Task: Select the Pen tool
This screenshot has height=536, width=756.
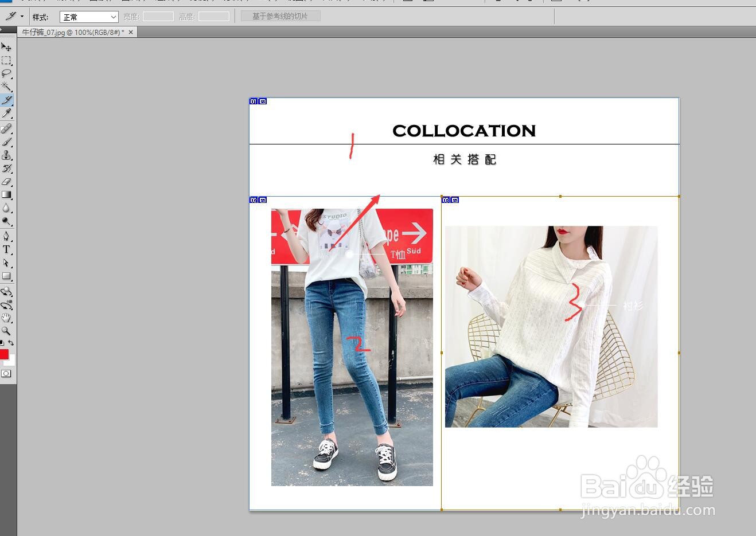Action: (x=6, y=236)
